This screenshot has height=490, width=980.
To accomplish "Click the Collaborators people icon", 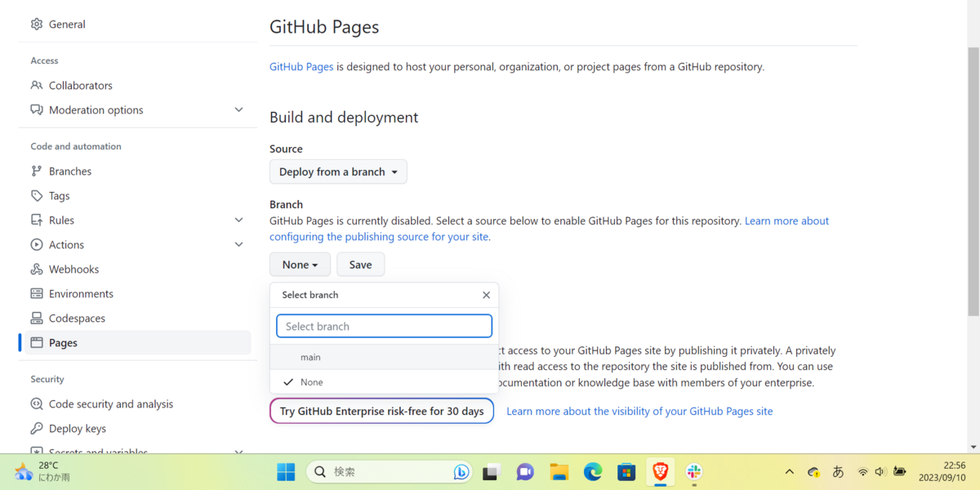I will click(37, 85).
